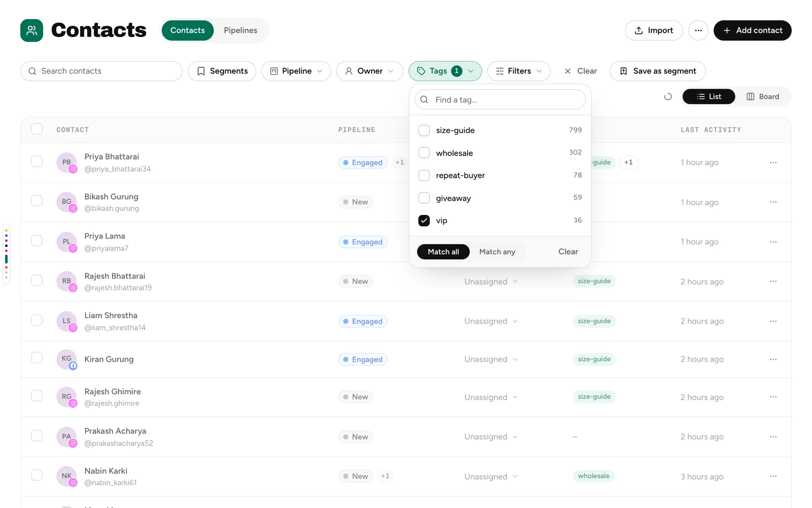Click the Add contact button
The image size is (812, 508).
(752, 30)
